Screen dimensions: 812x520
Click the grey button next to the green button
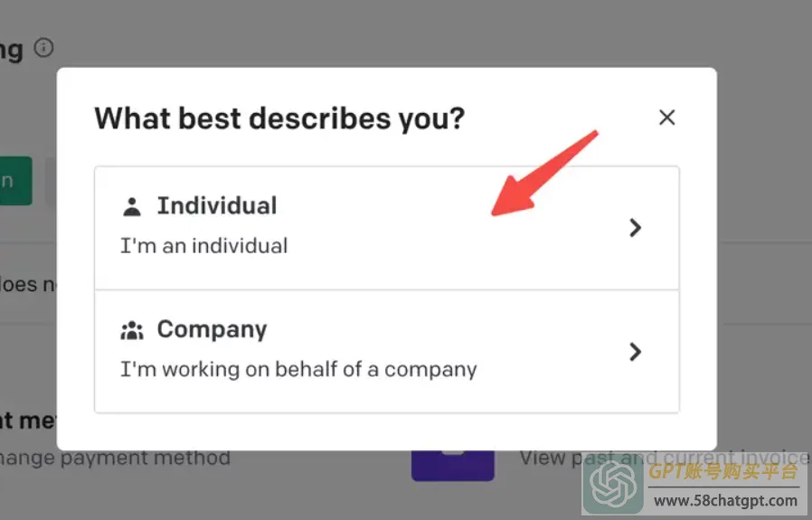[x=51, y=181]
